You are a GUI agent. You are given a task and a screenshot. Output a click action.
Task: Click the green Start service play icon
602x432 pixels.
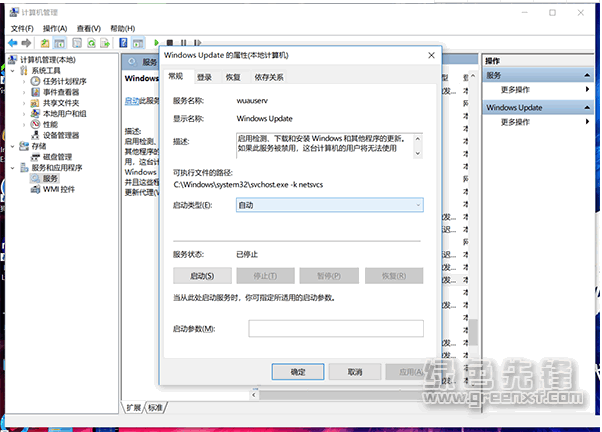click(156, 43)
